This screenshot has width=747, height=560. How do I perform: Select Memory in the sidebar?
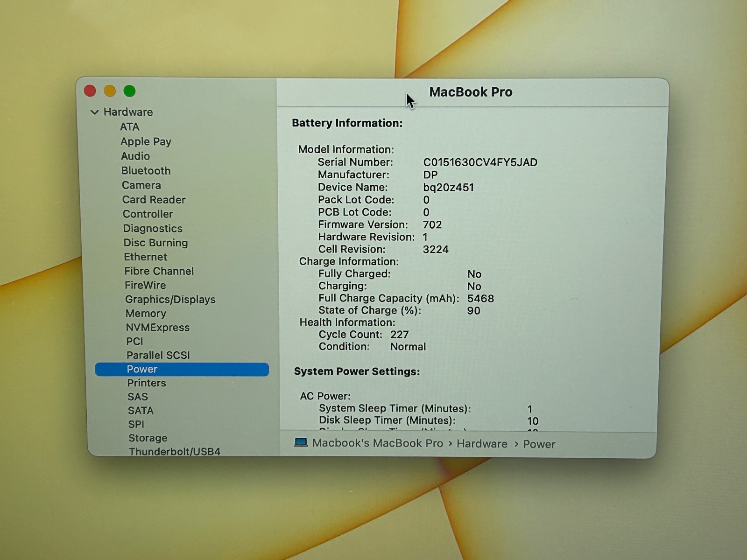(146, 314)
